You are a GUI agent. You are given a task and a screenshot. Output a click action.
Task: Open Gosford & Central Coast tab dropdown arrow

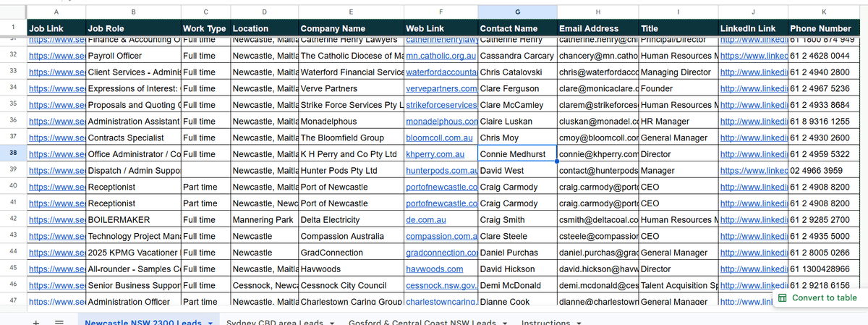click(x=504, y=323)
